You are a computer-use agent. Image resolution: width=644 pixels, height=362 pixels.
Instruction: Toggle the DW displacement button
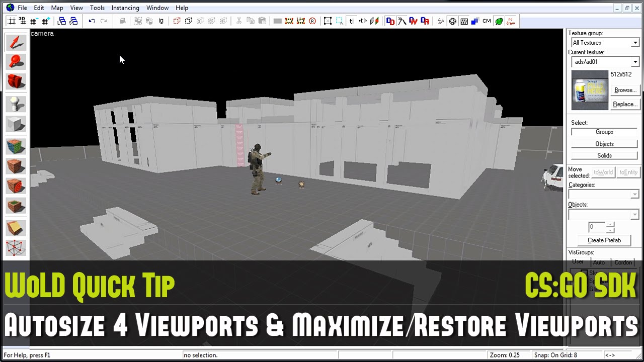click(414, 21)
